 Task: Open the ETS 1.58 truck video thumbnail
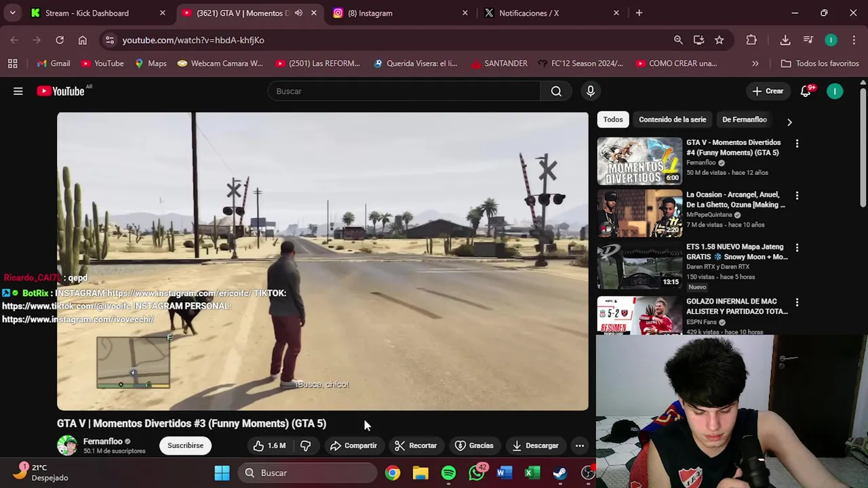(639, 266)
